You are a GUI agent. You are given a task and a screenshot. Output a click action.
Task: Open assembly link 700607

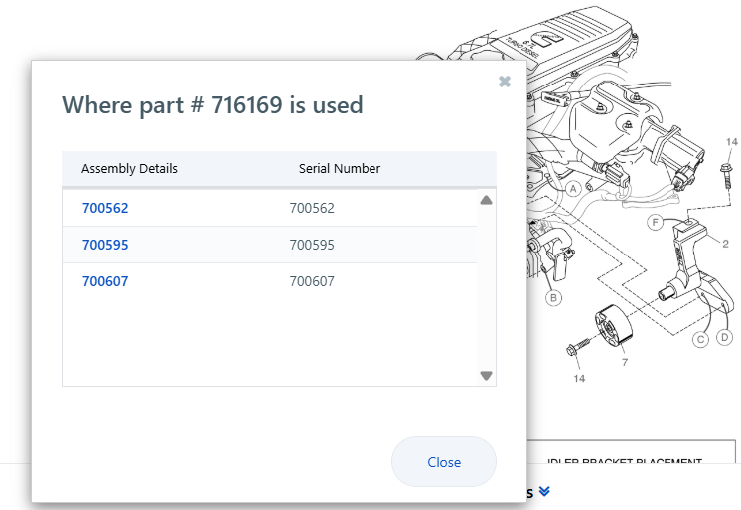click(105, 282)
